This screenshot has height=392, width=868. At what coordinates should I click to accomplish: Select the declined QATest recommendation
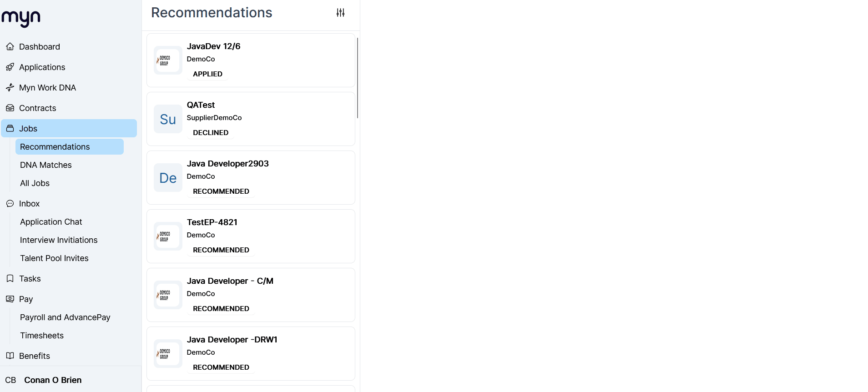coord(251,119)
